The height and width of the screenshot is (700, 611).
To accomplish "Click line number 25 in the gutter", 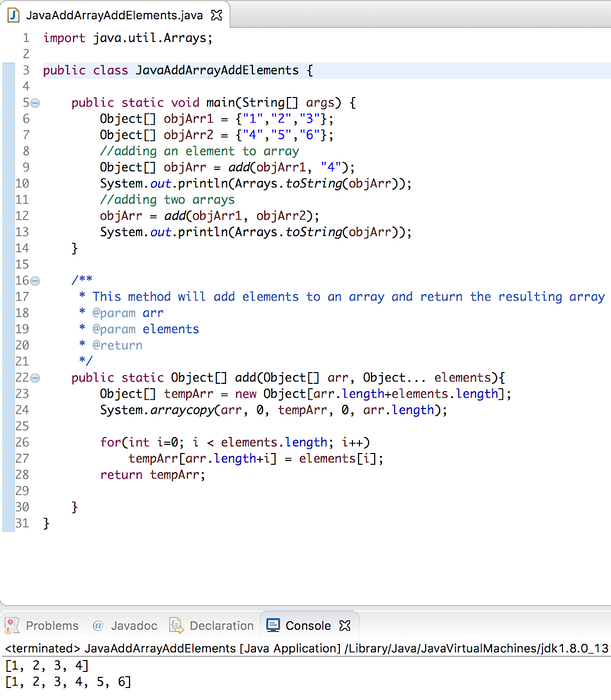I will (22, 426).
